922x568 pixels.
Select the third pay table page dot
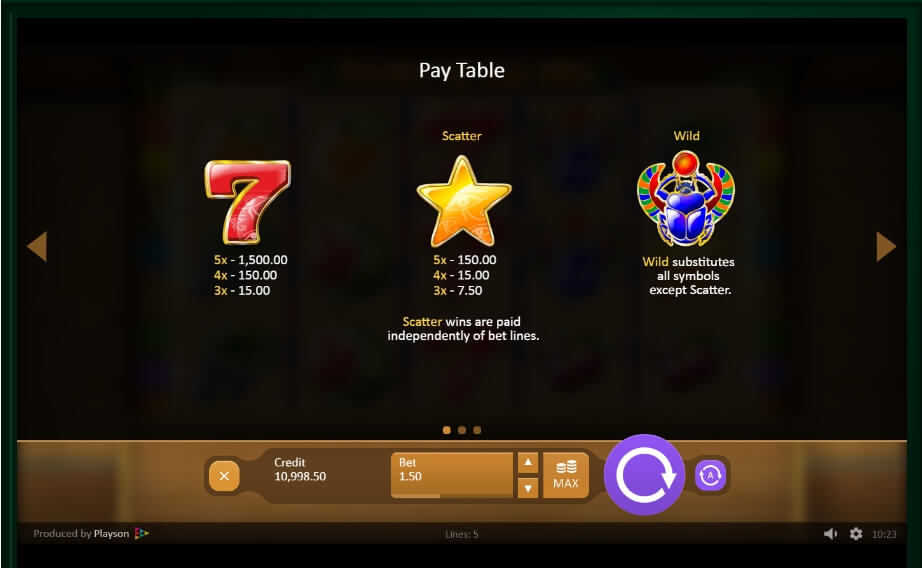coord(477,430)
